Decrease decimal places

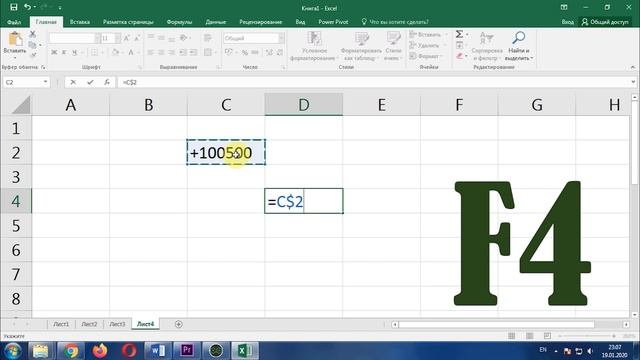click(x=280, y=52)
